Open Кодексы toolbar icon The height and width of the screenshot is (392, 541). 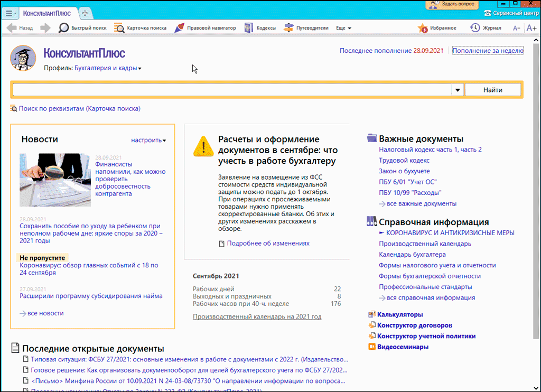[x=249, y=28]
